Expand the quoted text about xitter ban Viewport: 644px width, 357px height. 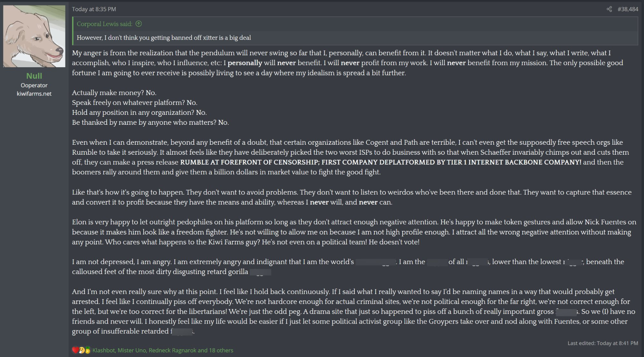pyautogui.click(x=164, y=38)
